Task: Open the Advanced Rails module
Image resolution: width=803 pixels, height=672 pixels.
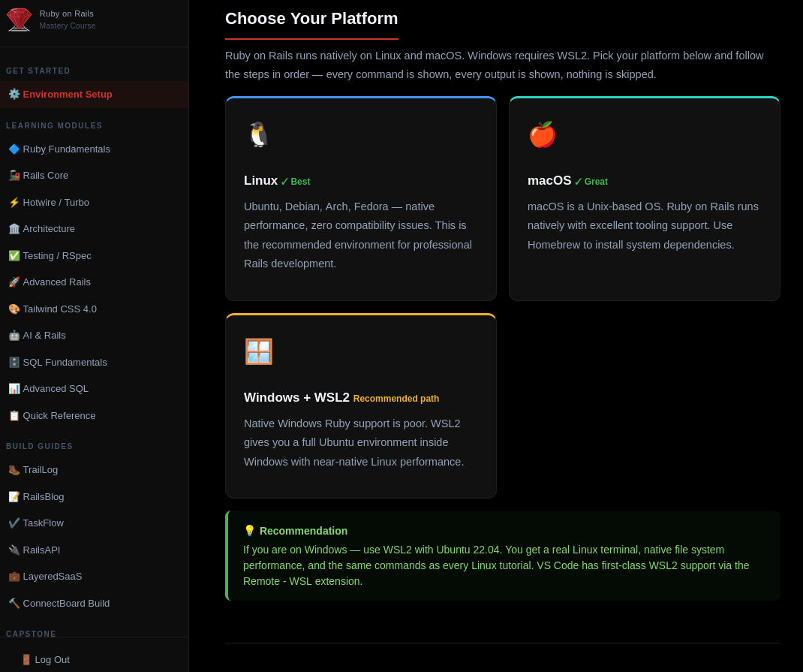Action: pos(95,282)
